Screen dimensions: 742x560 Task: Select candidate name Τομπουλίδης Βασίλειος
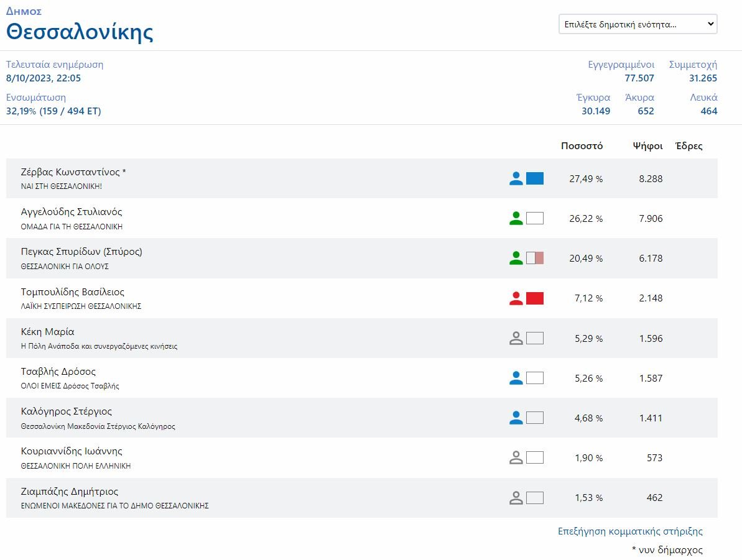[x=72, y=291]
